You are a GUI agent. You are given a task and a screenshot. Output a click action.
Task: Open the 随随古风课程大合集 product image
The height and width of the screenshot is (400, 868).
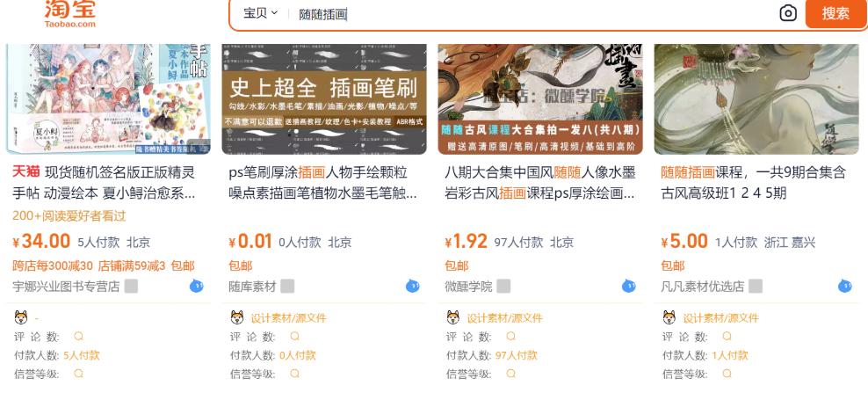540,99
